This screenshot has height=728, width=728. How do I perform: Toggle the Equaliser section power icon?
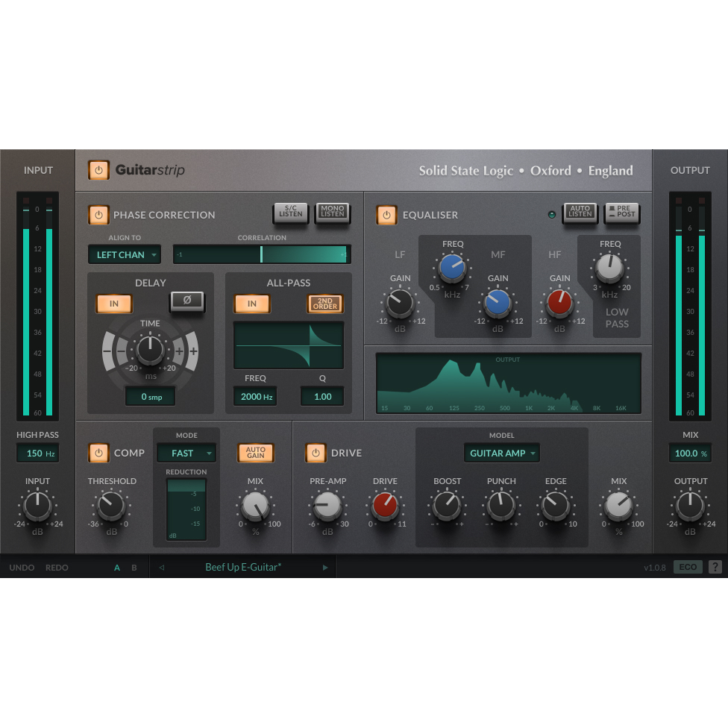click(x=387, y=215)
